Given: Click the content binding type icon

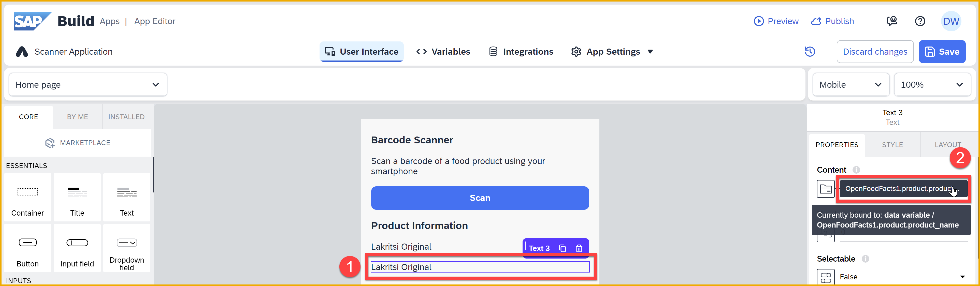Looking at the screenshot, I should (826, 189).
